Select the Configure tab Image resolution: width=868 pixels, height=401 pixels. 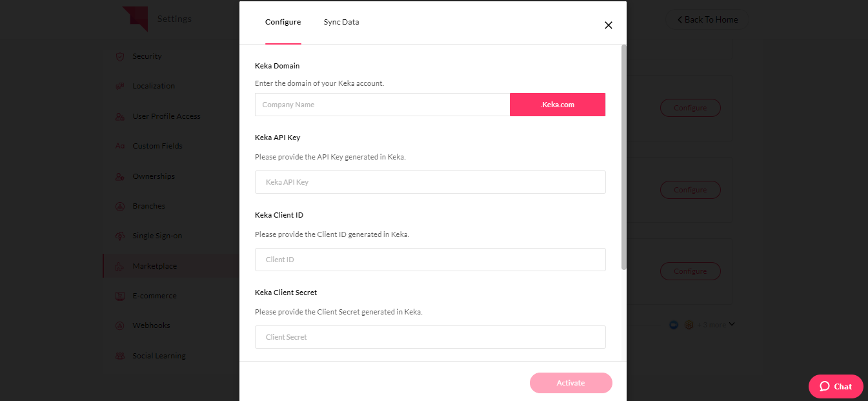[x=283, y=22]
